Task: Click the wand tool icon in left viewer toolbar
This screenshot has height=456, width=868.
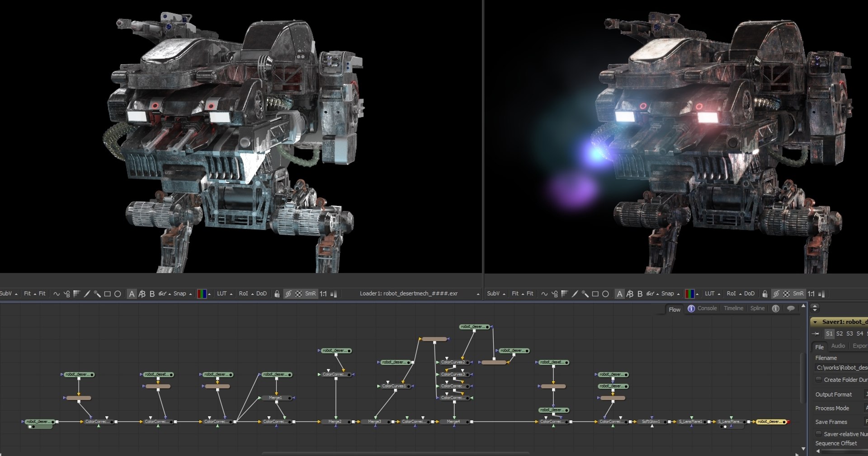Action: click(x=97, y=294)
